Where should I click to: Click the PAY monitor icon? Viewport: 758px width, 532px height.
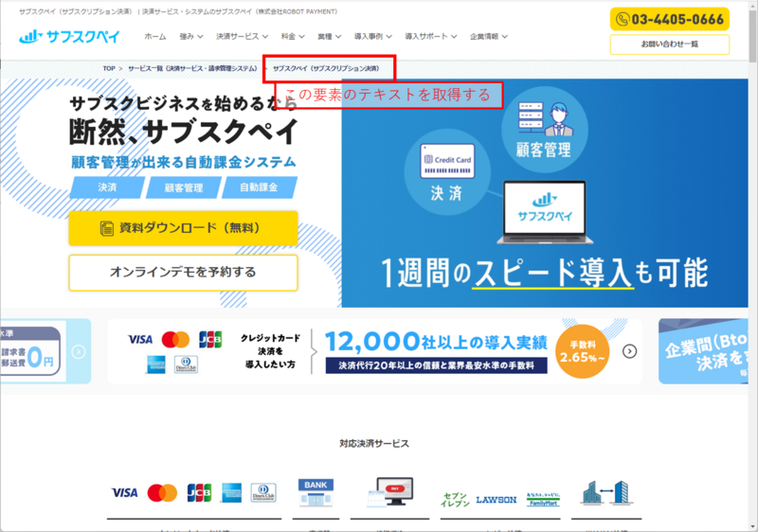click(x=390, y=492)
